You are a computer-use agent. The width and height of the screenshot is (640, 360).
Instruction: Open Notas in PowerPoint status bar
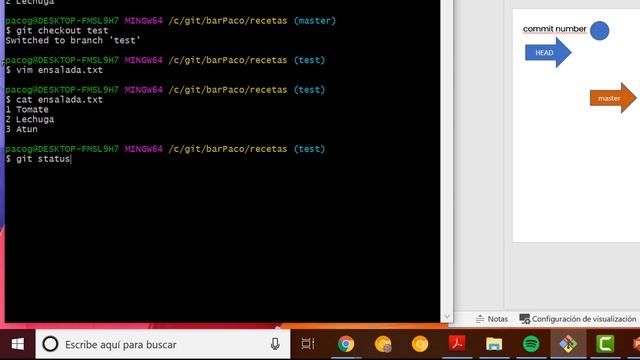point(492,319)
